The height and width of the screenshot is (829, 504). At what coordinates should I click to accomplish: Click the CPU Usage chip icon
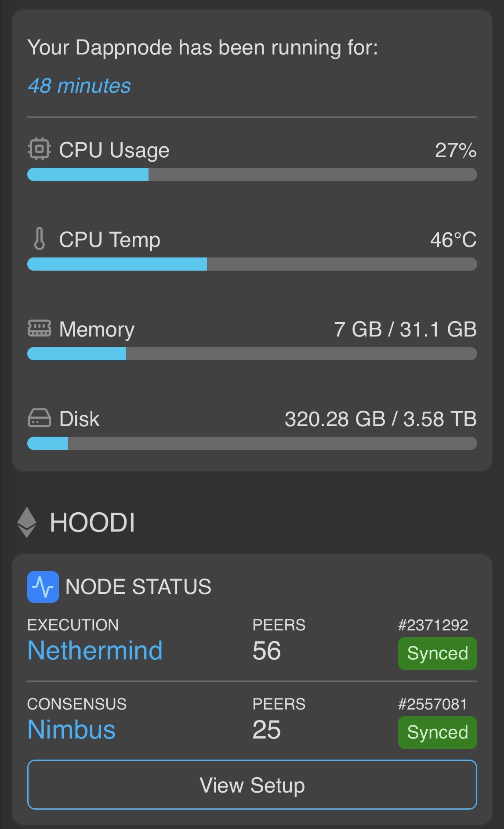pos(40,149)
